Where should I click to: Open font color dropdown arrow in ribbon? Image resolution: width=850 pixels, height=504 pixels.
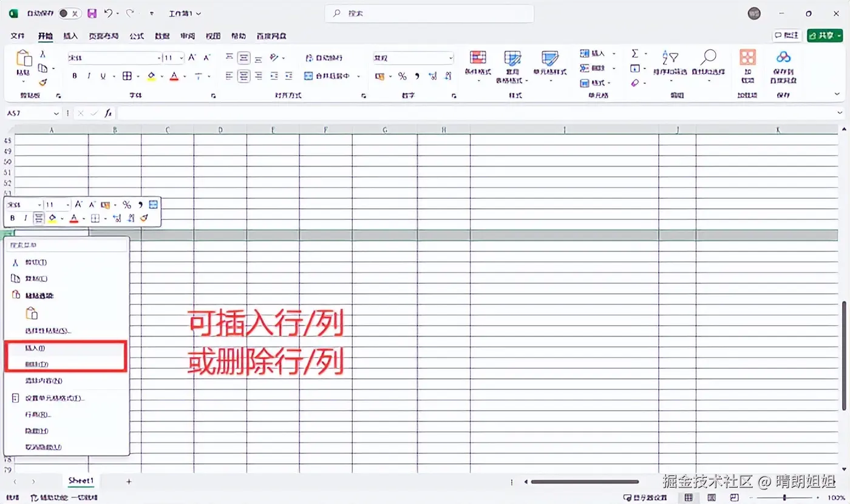[x=184, y=77]
